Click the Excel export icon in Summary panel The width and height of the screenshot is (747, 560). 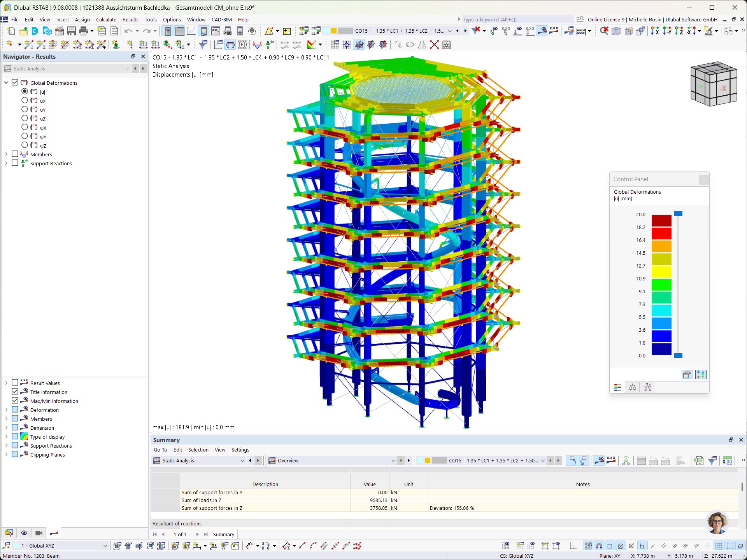pyautogui.click(x=698, y=460)
